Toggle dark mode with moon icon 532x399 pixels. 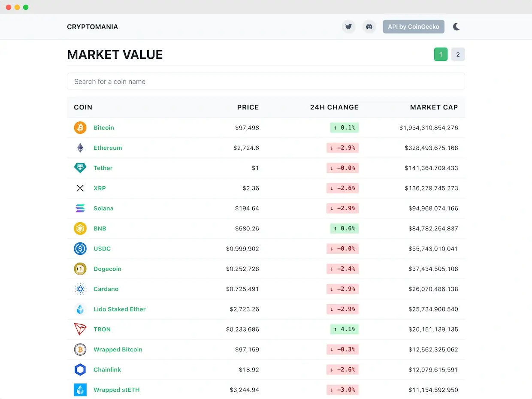click(x=456, y=27)
